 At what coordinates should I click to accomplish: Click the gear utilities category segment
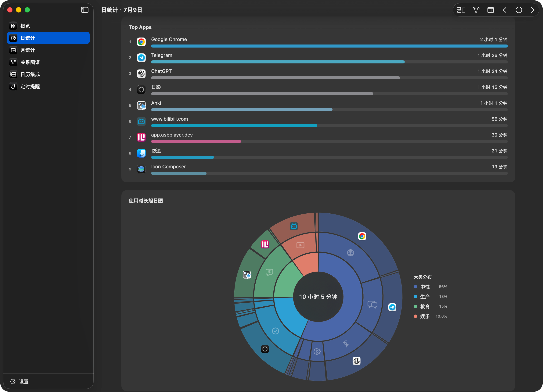tap(317, 351)
